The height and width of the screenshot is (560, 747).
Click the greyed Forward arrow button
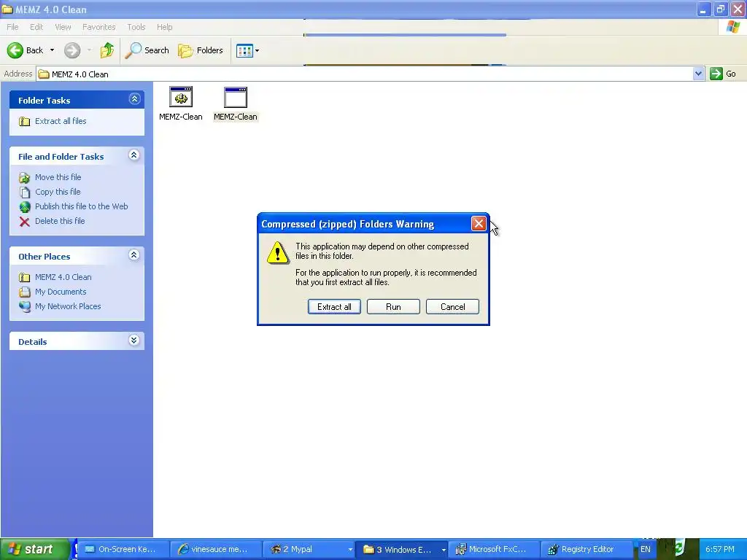click(x=72, y=50)
